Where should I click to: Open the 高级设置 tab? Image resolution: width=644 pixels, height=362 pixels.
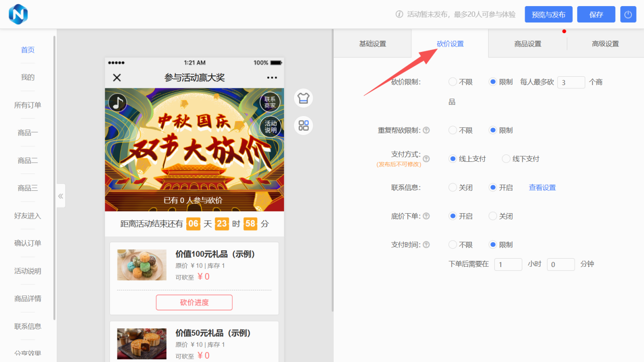point(605,43)
